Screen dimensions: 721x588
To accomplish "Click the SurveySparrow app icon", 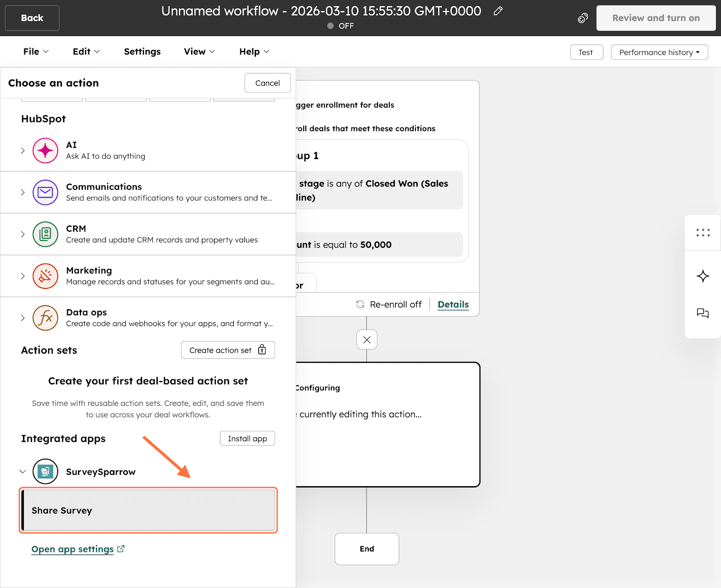I will (x=45, y=472).
